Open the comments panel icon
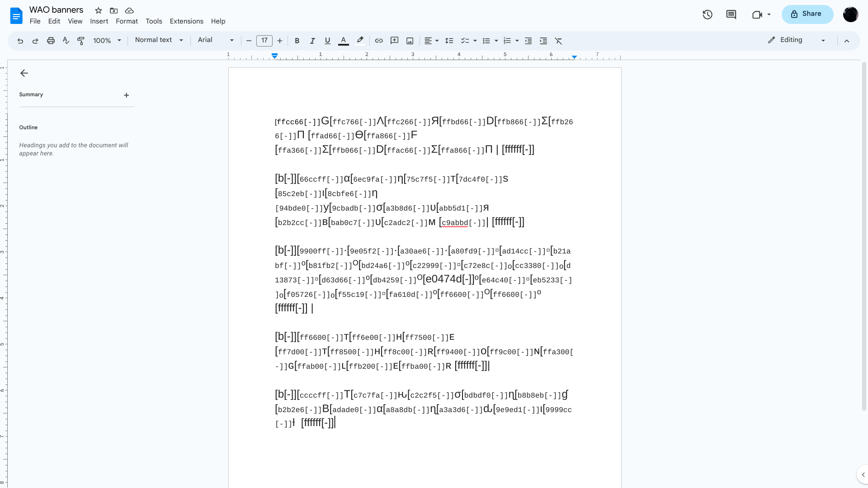The image size is (868, 488). click(x=731, y=14)
